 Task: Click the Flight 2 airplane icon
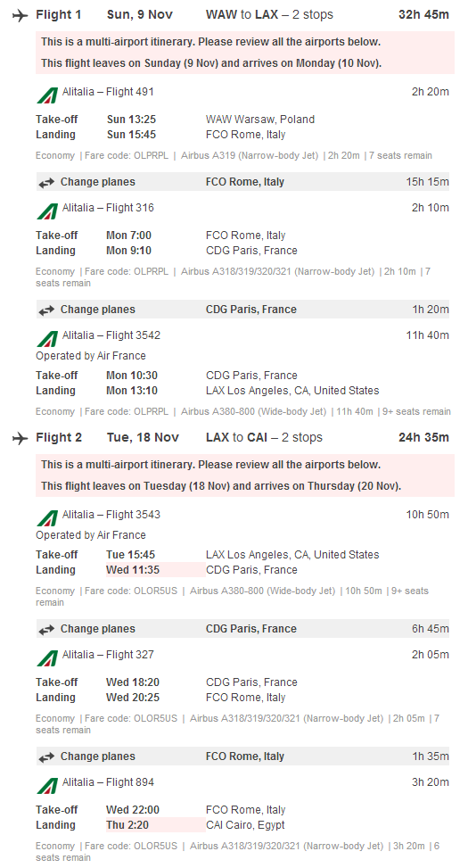click(20, 438)
